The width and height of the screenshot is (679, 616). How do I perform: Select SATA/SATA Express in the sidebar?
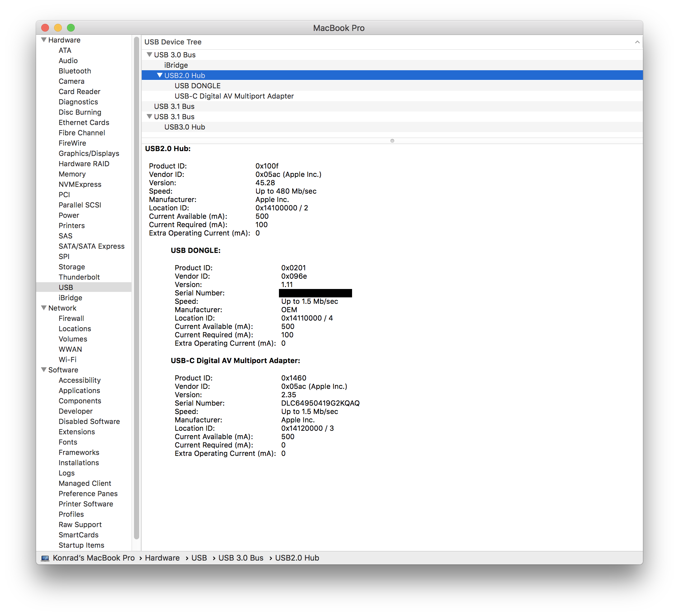[91, 246]
